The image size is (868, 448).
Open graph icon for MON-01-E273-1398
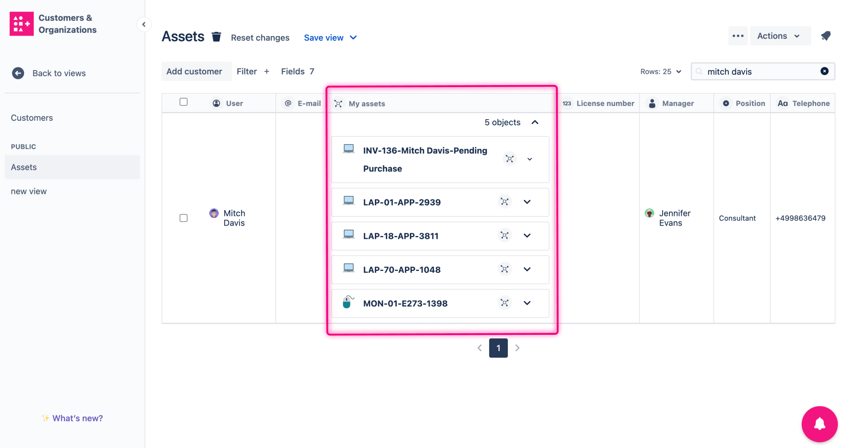click(x=505, y=303)
